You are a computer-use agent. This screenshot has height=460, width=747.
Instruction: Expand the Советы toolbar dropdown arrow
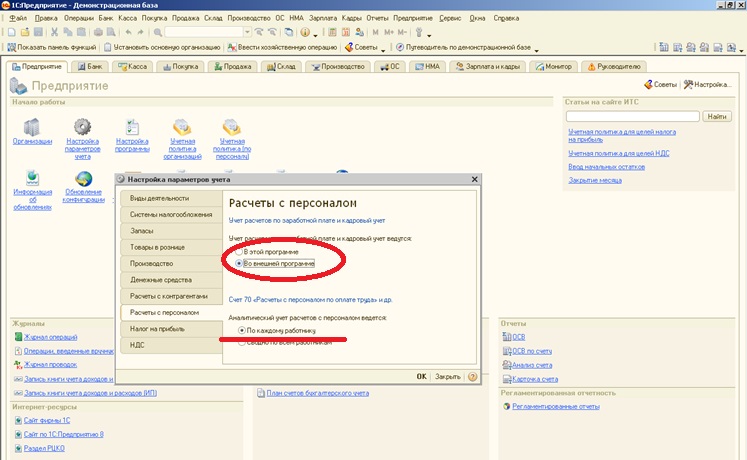(383, 49)
